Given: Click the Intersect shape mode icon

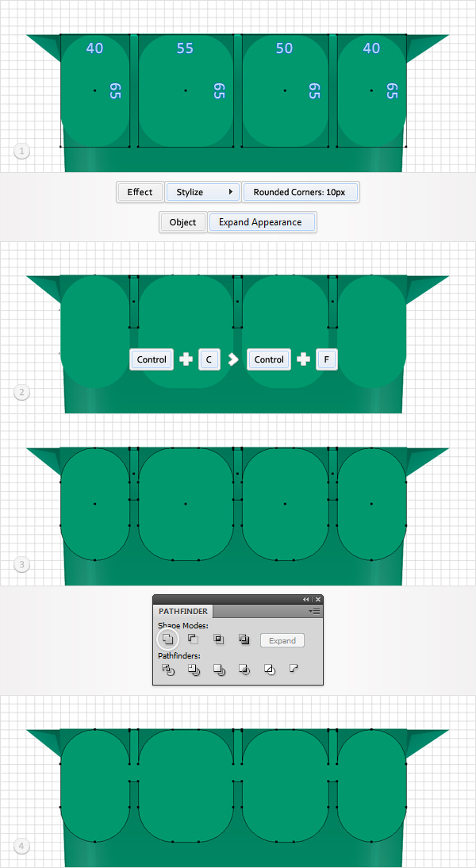Looking at the screenshot, I should [219, 639].
